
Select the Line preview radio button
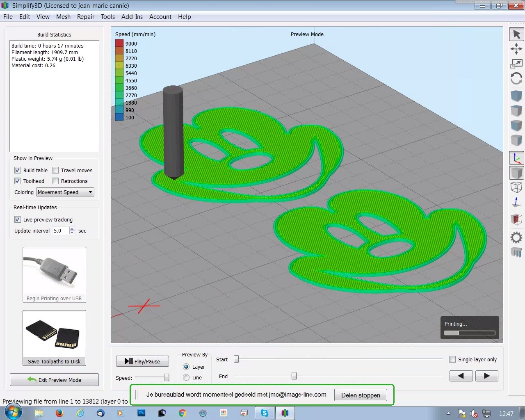click(x=186, y=377)
